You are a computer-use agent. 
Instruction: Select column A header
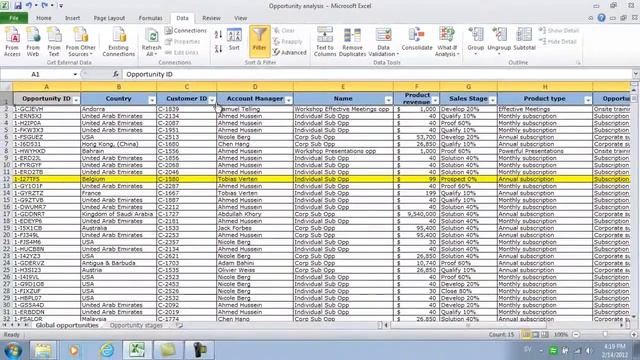click(x=46, y=87)
